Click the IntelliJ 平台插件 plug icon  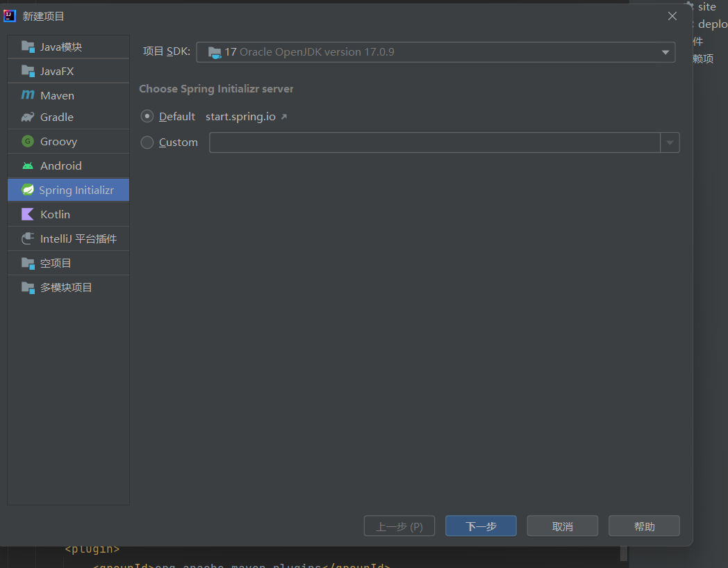click(x=28, y=238)
